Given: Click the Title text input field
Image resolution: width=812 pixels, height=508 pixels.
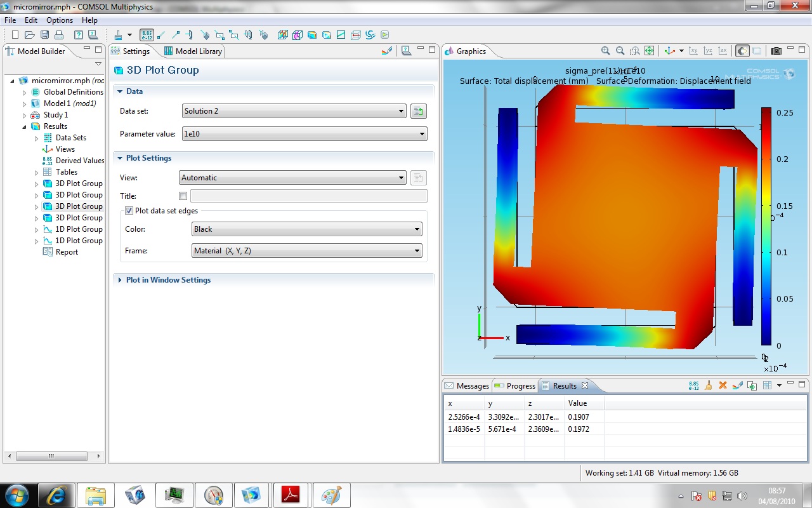Looking at the screenshot, I should click(308, 196).
